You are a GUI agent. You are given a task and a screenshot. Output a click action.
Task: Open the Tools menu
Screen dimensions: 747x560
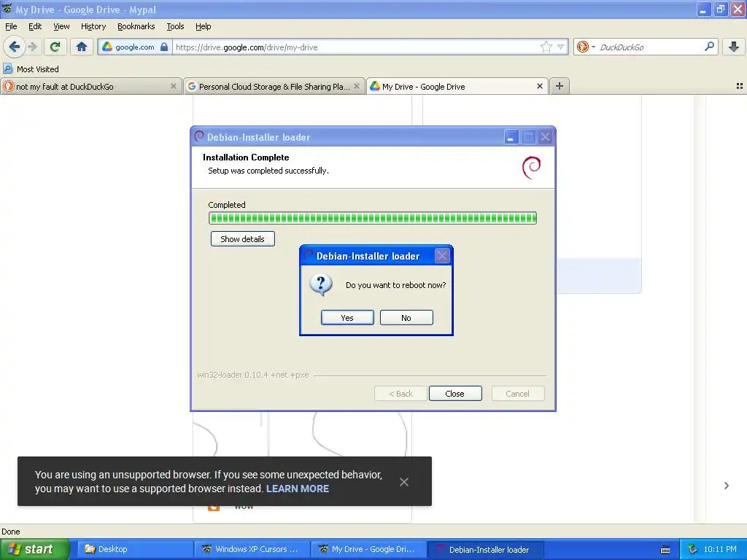(175, 26)
